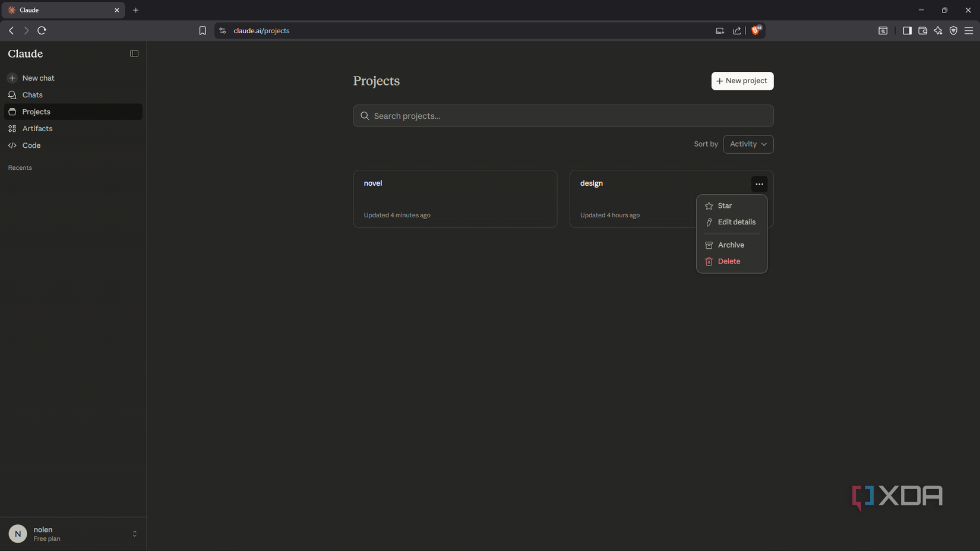The height and width of the screenshot is (551, 980).
Task: Close the Claude browser tab
Action: (x=116, y=10)
